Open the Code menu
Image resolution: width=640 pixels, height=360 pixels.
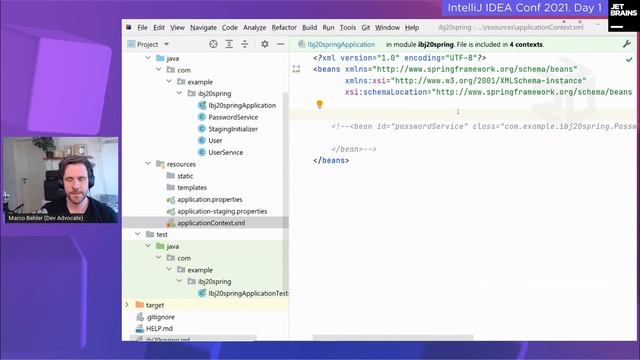point(229,27)
